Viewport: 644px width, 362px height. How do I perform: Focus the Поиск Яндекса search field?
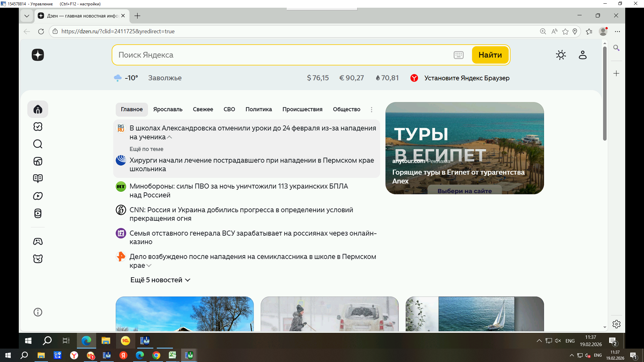tap(282, 55)
